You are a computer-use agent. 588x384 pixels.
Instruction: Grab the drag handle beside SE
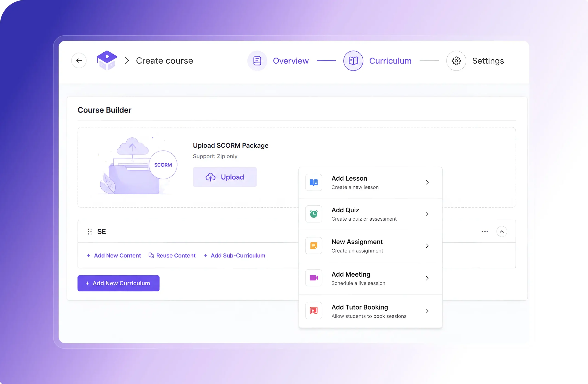[x=90, y=231]
